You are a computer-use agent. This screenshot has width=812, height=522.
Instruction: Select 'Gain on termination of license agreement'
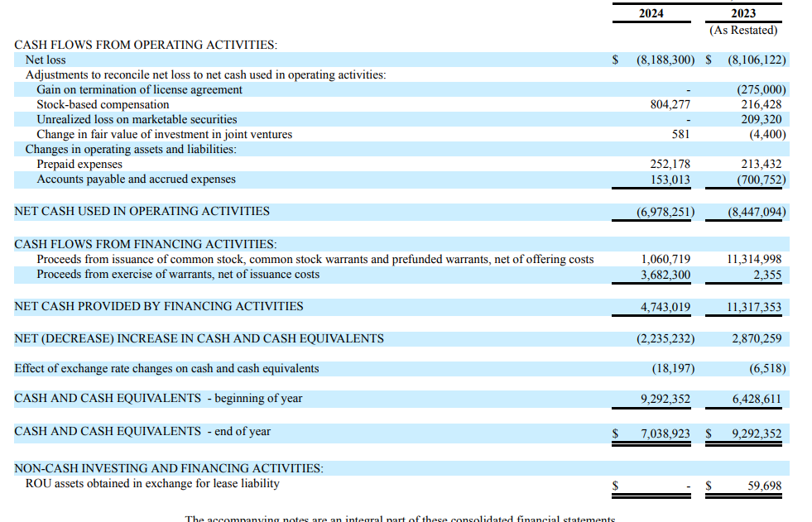139,90
